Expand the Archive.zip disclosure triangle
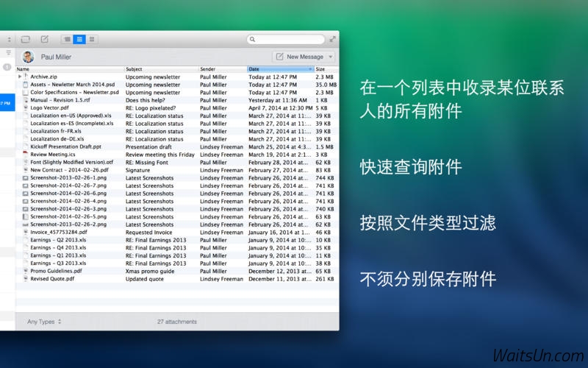This screenshot has height=368, width=588. pos(20,77)
